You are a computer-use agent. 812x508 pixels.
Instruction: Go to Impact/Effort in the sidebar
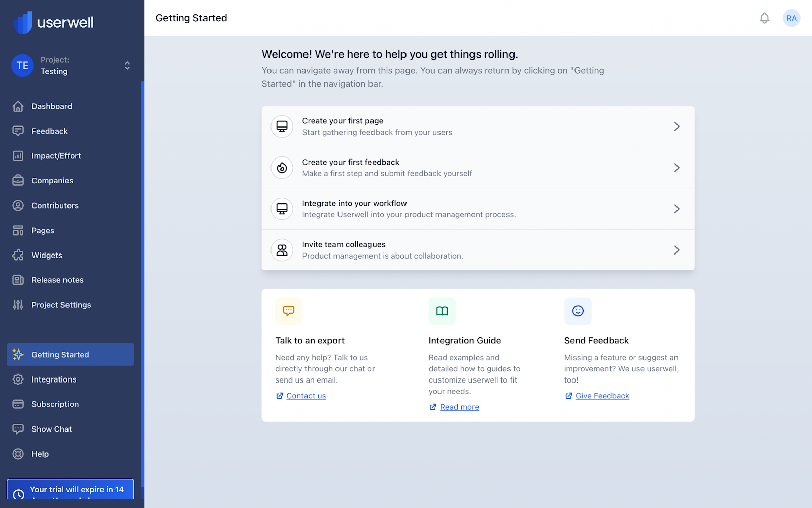pos(56,156)
